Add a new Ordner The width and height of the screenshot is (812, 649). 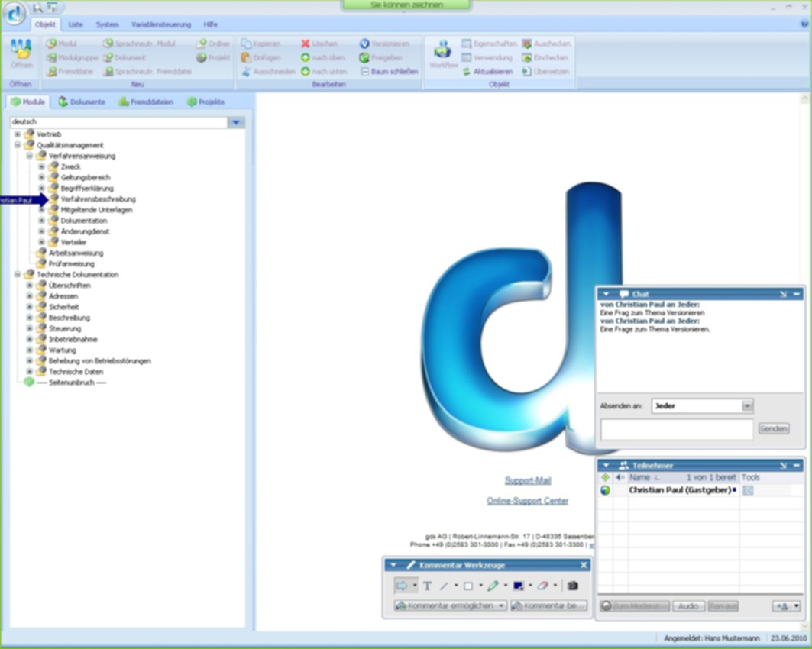pos(213,44)
